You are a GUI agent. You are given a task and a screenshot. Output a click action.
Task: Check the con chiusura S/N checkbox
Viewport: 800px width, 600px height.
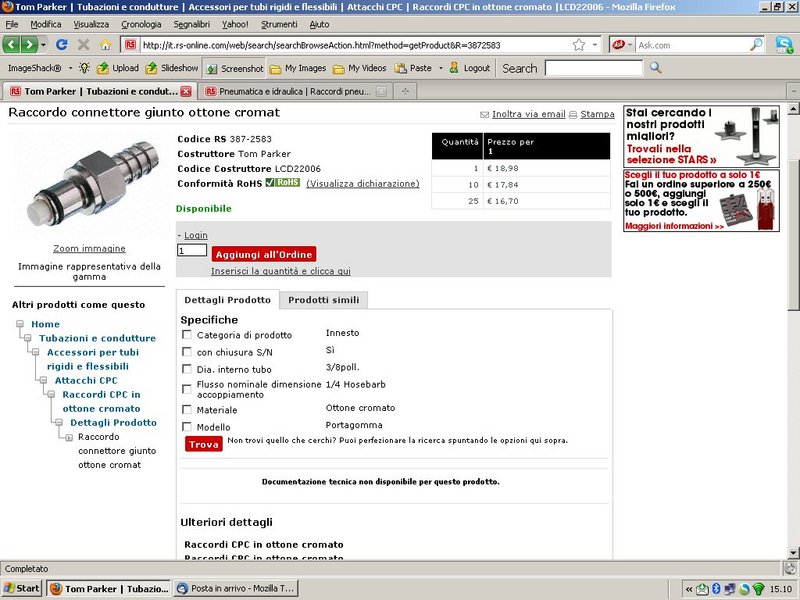point(187,352)
